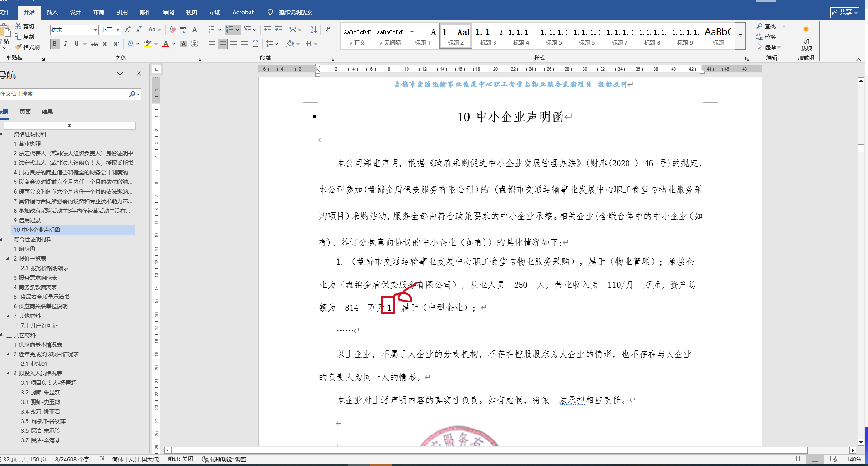868x466 pixels.
Task: Open the font name dropdown (仿宋)
Action: tap(96, 30)
